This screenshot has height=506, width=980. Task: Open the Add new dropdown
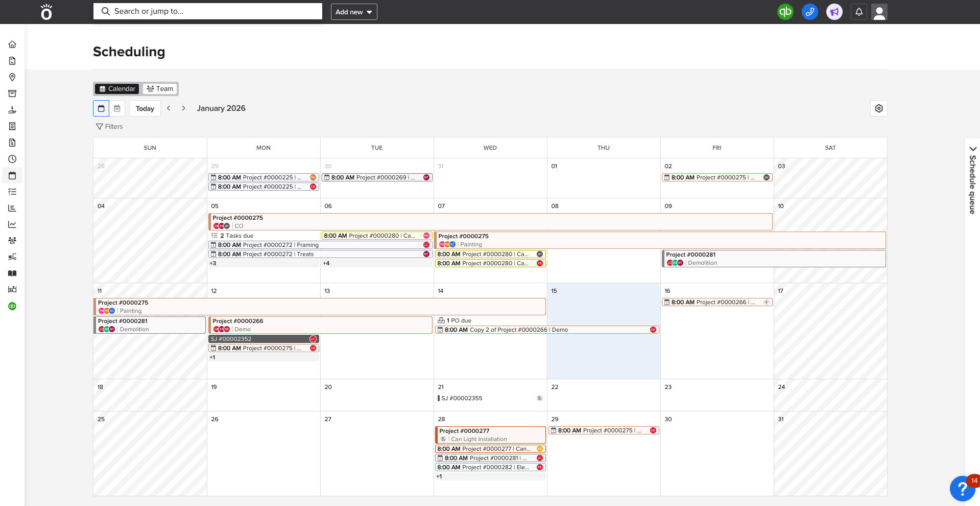[353, 12]
